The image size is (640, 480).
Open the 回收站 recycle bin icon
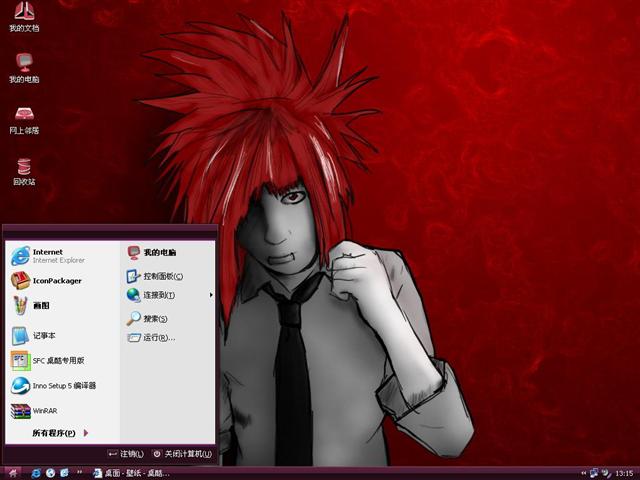[24, 171]
